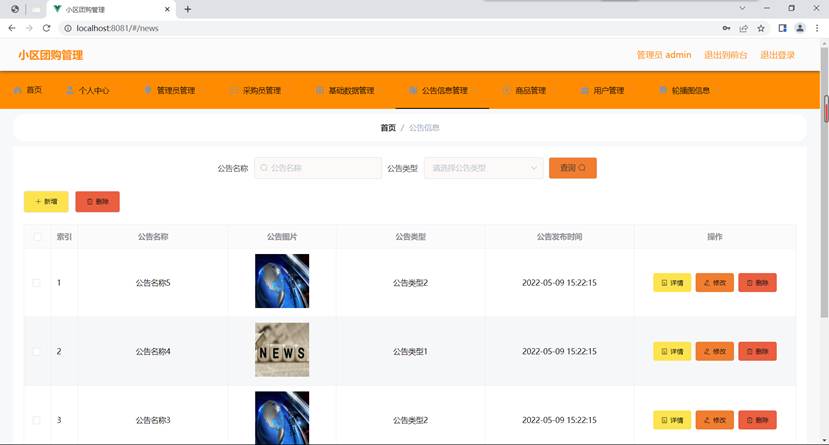Viewport: 829px width, 445px height.
Task: Open the saved passwords key icon
Action: 726,28
